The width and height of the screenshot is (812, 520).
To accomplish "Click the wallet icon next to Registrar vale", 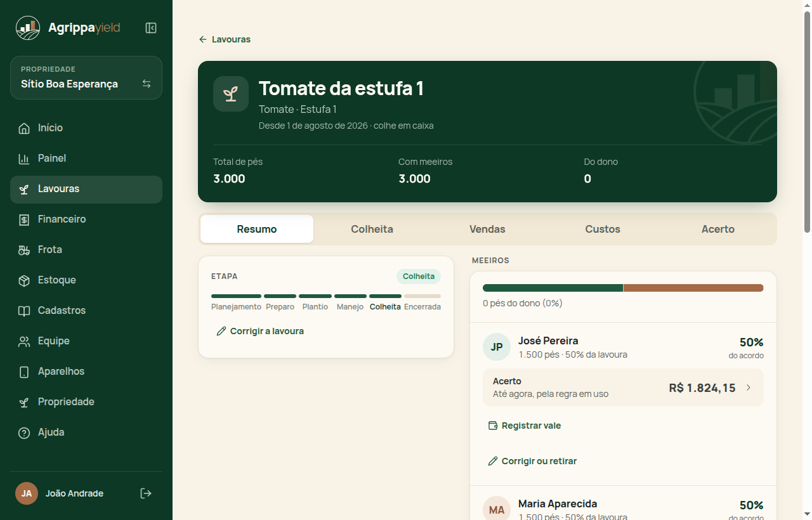I will pyautogui.click(x=493, y=426).
